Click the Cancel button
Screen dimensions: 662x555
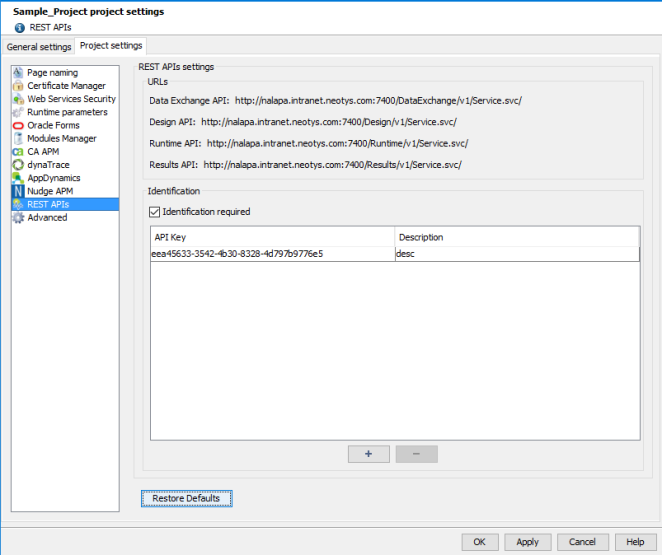pyautogui.click(x=582, y=542)
